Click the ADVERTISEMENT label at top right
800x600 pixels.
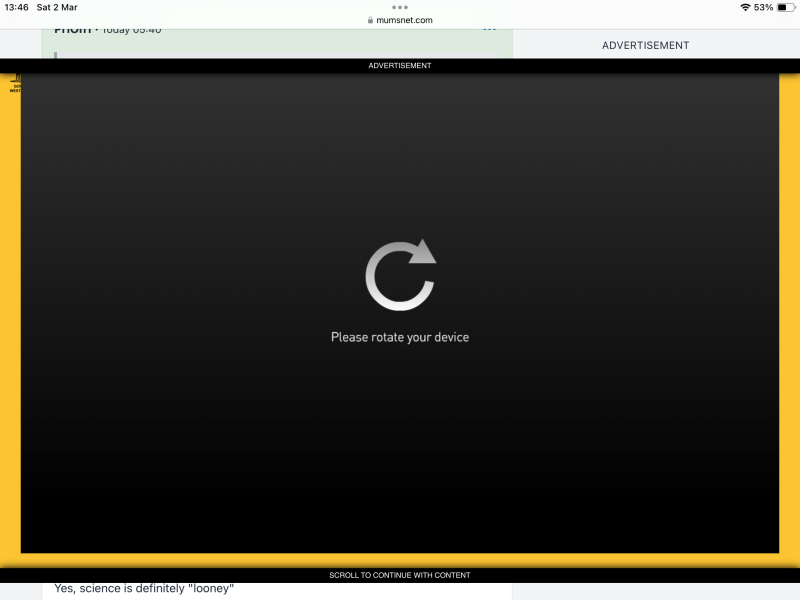(x=645, y=45)
